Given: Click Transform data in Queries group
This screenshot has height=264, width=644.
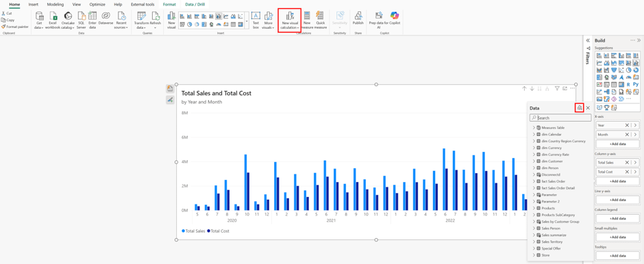Looking at the screenshot, I should 142,20.
